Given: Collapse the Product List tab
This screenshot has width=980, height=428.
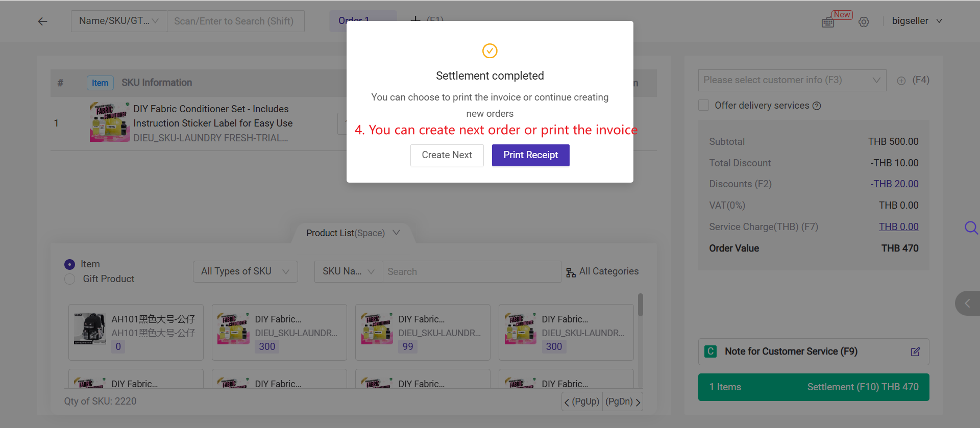Looking at the screenshot, I should [x=353, y=234].
